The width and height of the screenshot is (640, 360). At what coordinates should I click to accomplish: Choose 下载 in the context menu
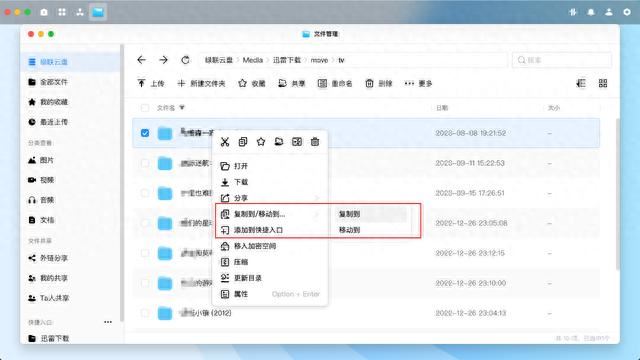tap(270, 182)
